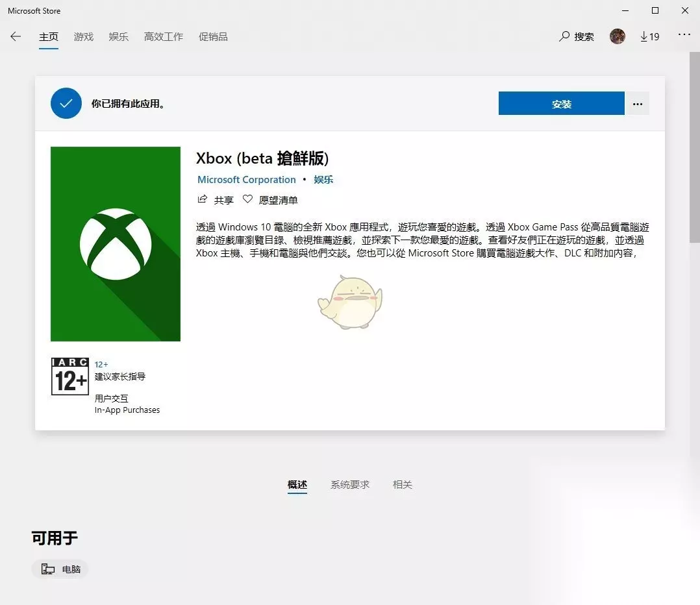Switch to the 娱乐 navigation tab
Viewport: 700px width, 605px height.
[x=118, y=37]
